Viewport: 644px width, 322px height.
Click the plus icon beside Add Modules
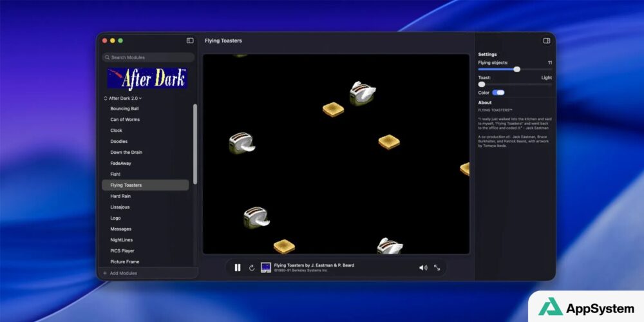(105, 273)
